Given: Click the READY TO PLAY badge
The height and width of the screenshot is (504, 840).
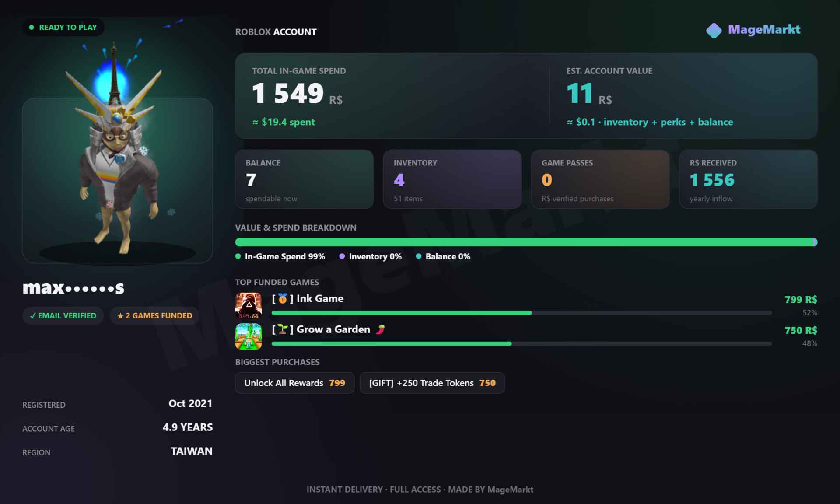Looking at the screenshot, I should [63, 27].
